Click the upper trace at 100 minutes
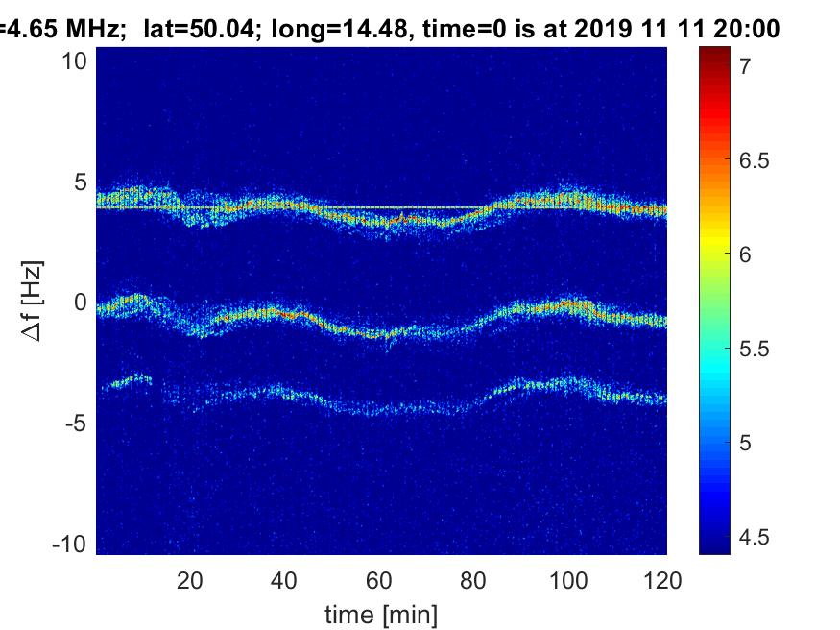 570,201
